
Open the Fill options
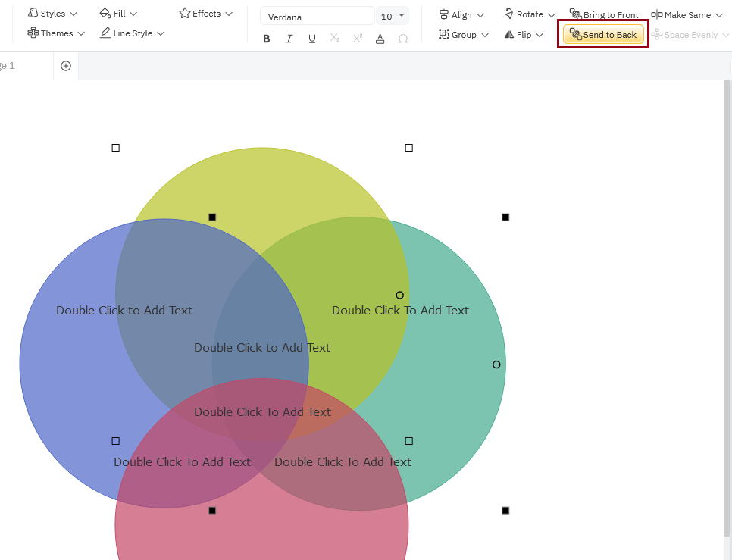pyautogui.click(x=117, y=13)
